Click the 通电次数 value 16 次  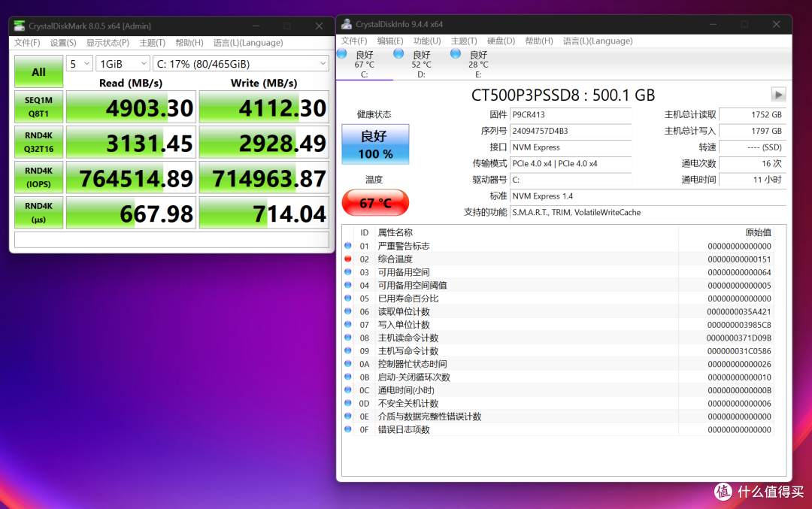click(x=753, y=164)
